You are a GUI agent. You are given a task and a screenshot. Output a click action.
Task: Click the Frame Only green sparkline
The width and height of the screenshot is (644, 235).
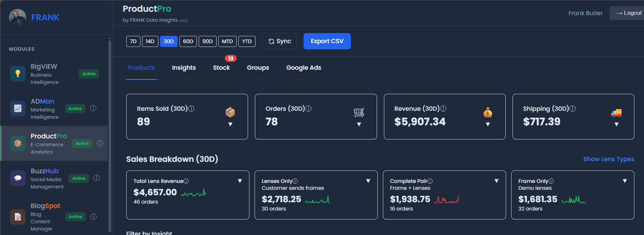(574, 200)
